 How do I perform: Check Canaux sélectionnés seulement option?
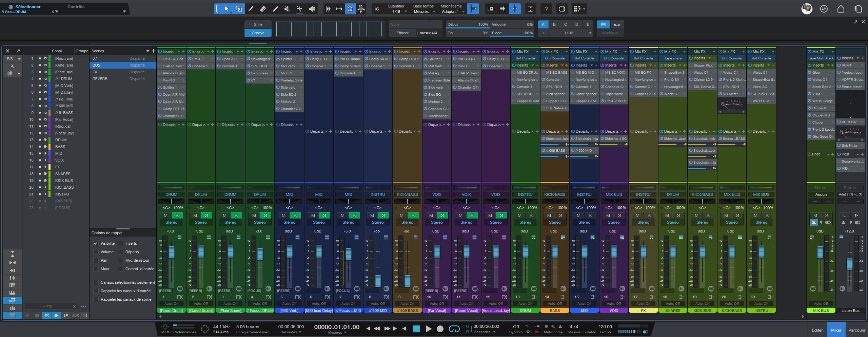point(96,282)
